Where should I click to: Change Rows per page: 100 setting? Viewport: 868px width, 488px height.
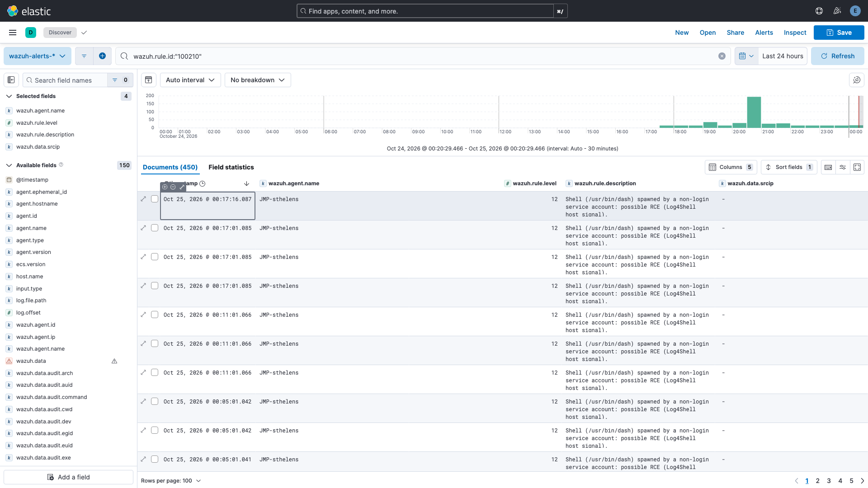[171, 481]
